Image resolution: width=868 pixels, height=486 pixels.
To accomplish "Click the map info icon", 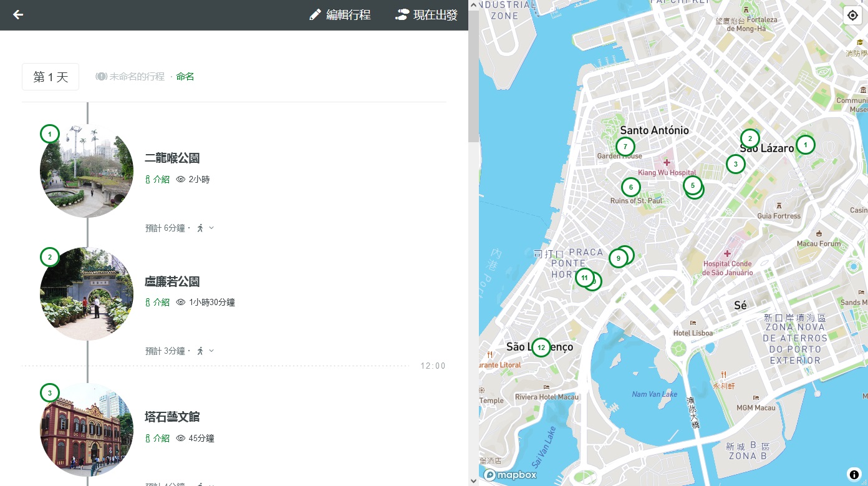I will (854, 474).
